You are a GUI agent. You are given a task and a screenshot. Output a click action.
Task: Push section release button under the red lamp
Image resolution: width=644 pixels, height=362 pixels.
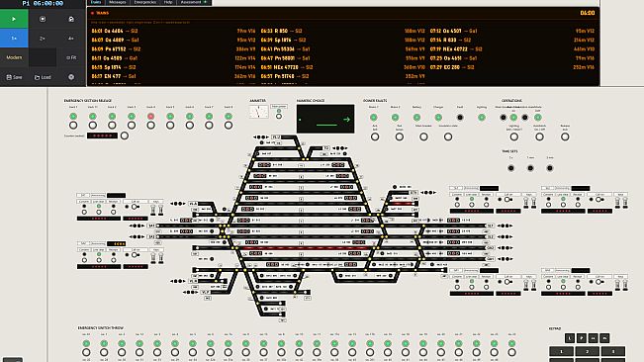pyautogui.click(x=150, y=126)
